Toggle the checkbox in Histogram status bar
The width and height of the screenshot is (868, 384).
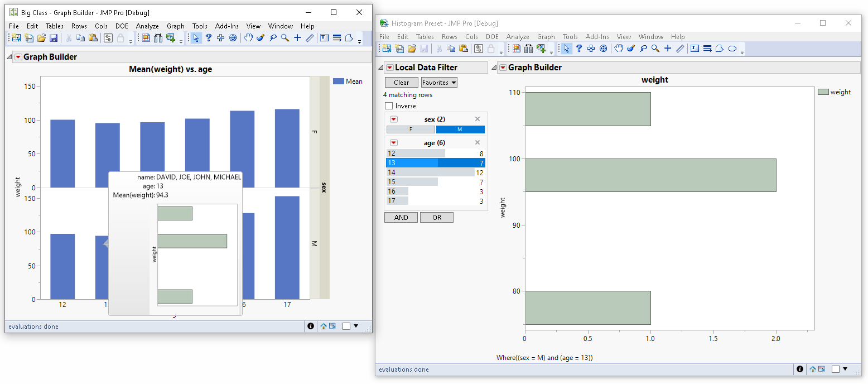(836, 369)
